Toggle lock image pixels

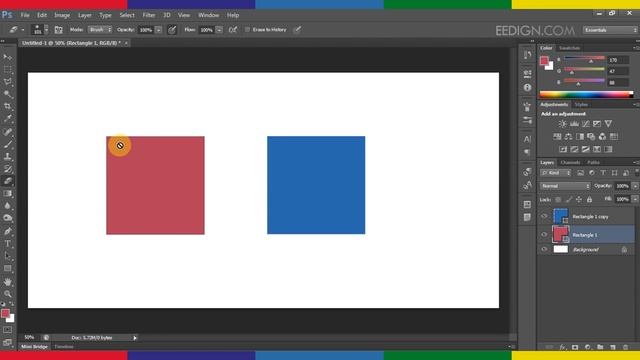click(569, 200)
